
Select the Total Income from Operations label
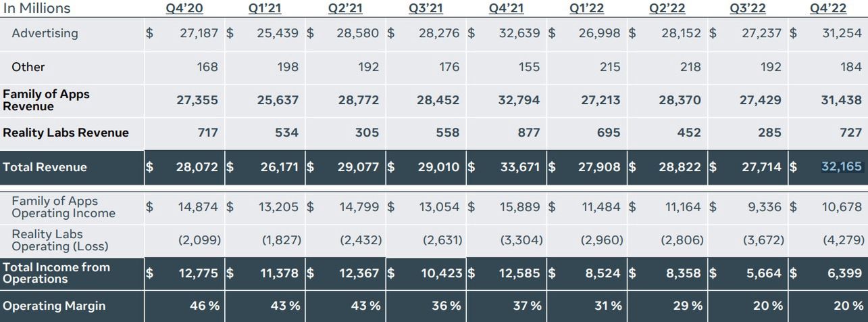pos(56,273)
